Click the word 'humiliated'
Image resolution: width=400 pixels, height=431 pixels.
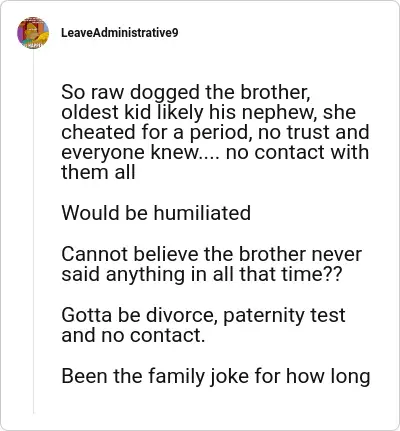[x=202, y=213]
